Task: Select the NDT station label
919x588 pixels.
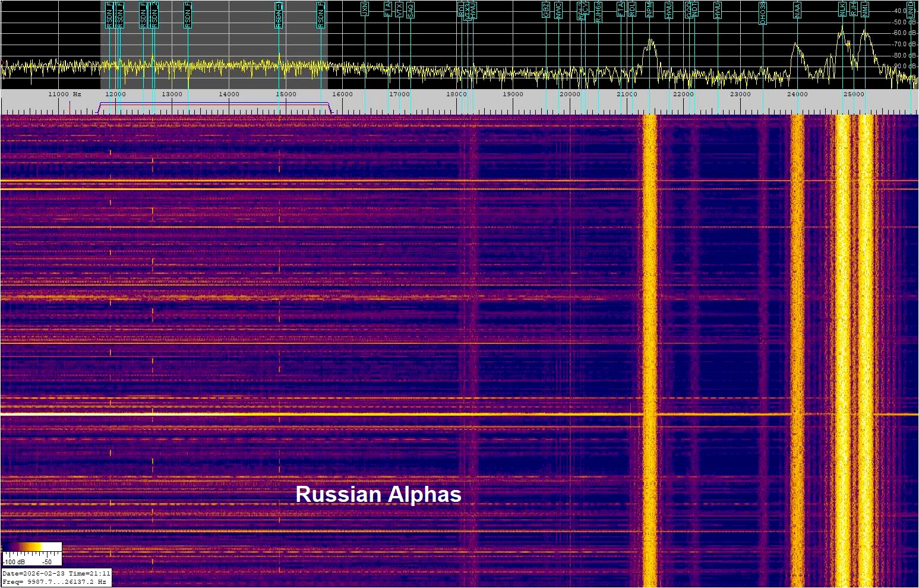Action: [x=694, y=9]
